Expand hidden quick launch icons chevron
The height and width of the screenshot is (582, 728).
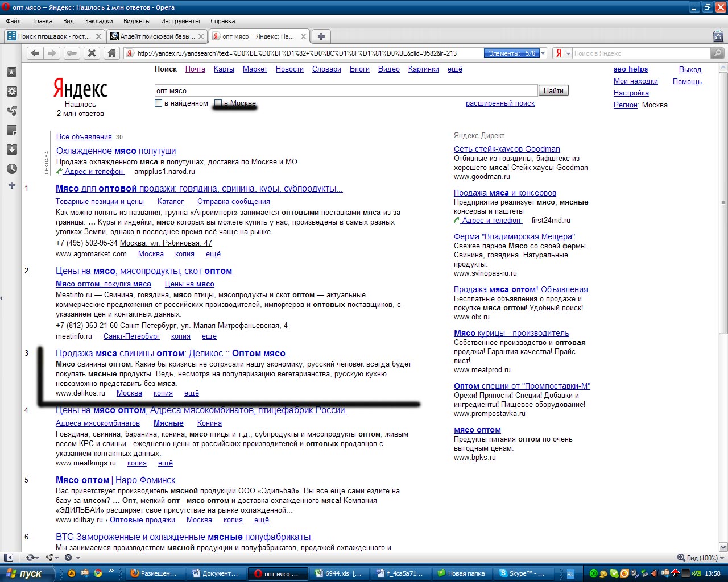click(111, 571)
